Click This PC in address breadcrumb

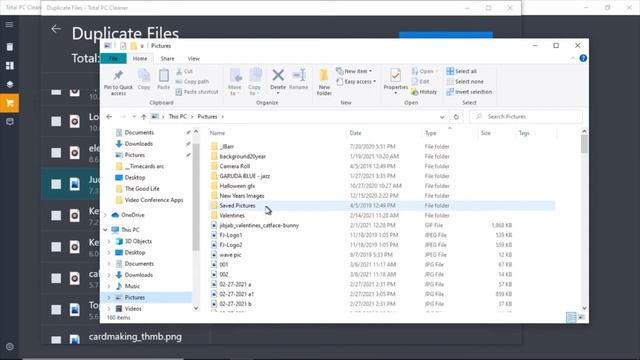[178, 117]
